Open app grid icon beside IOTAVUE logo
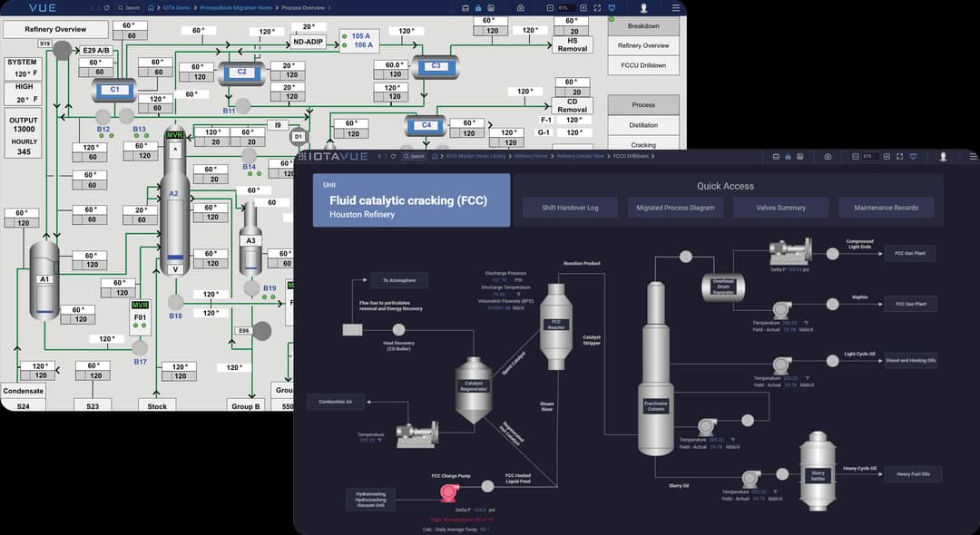Viewport: 980px width, 535px height. [x=302, y=156]
